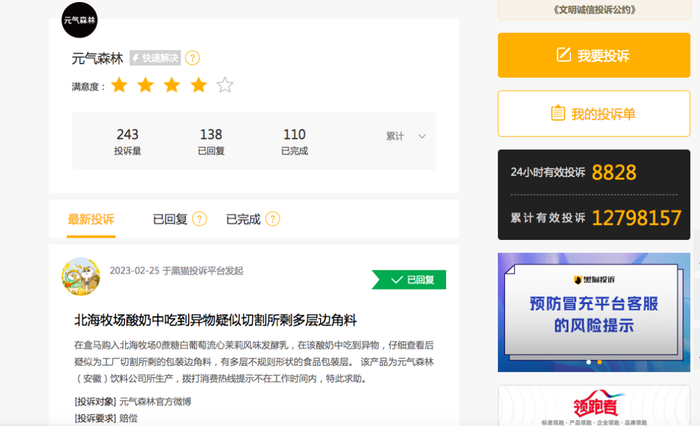Click the 元气森林 company name heading
The height and width of the screenshot is (426, 700).
[97, 58]
